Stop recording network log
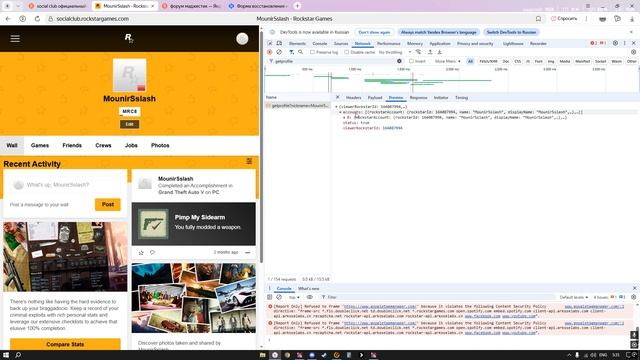Image resolution: width=640 pixels, height=360 pixels. (x=269, y=52)
